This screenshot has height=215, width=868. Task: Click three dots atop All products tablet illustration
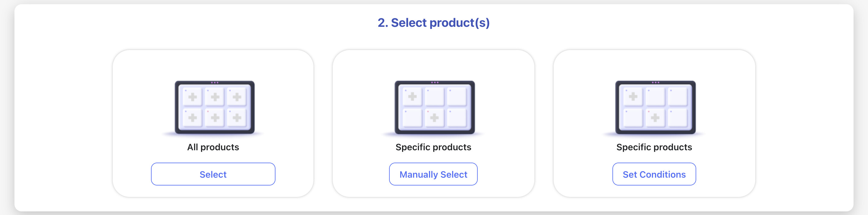215,83
